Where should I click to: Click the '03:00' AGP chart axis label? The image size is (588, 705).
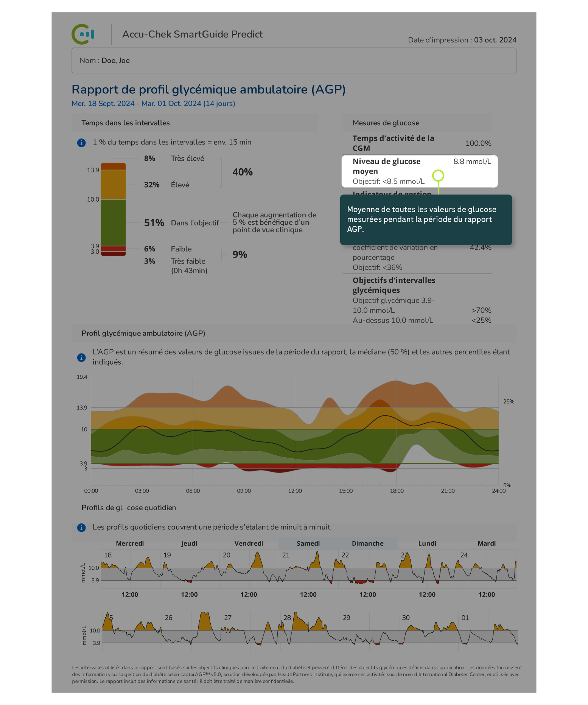click(142, 491)
